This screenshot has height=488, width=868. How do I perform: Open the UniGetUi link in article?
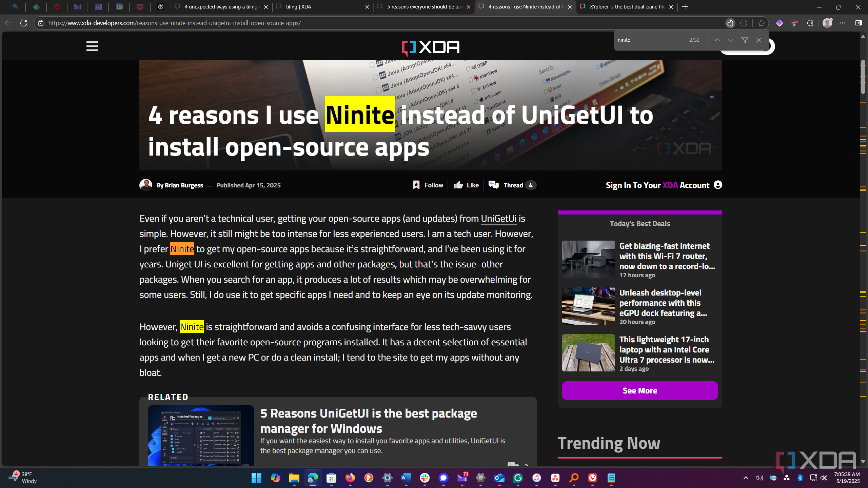tap(498, 219)
